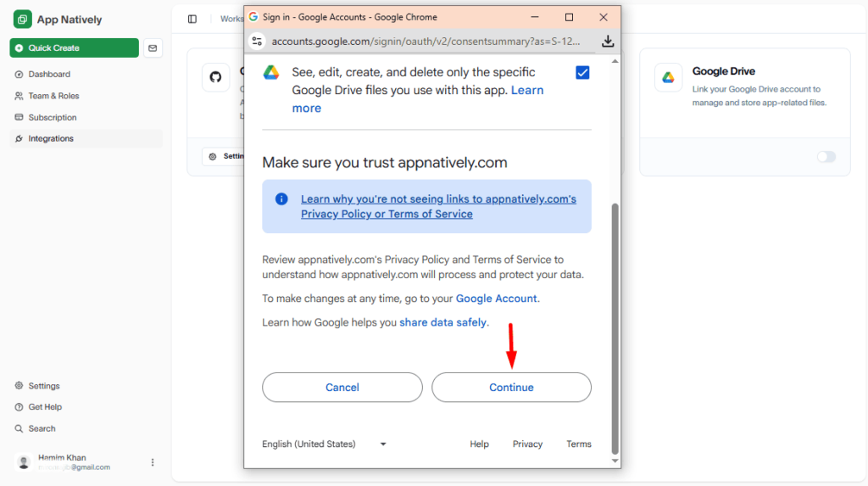This screenshot has height=486, width=868.
Task: Close the Google sign-in popup window
Action: pos(604,17)
